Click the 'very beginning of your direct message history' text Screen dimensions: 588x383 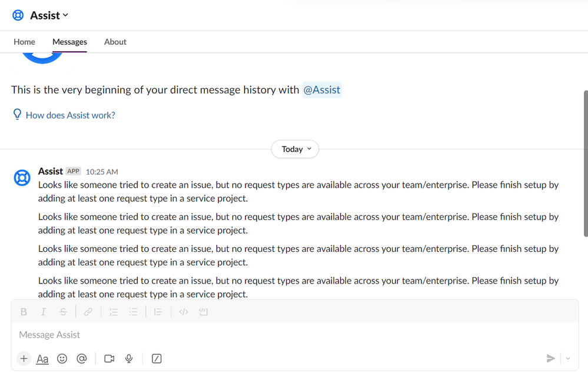coord(155,90)
